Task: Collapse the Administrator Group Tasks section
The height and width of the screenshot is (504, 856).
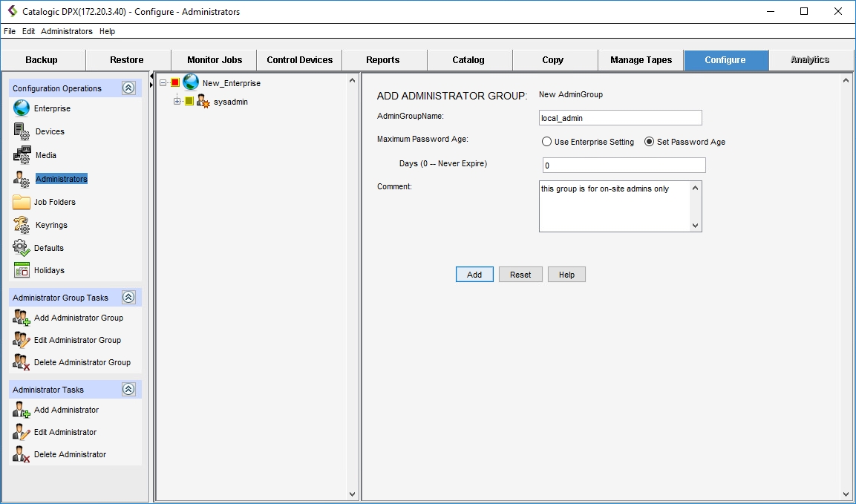Action: (128, 298)
